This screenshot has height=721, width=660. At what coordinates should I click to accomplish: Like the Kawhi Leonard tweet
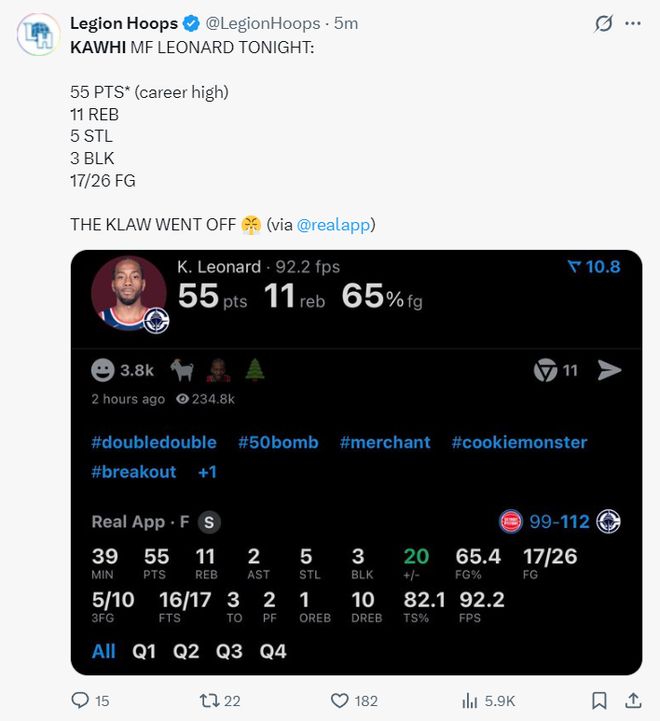341,701
